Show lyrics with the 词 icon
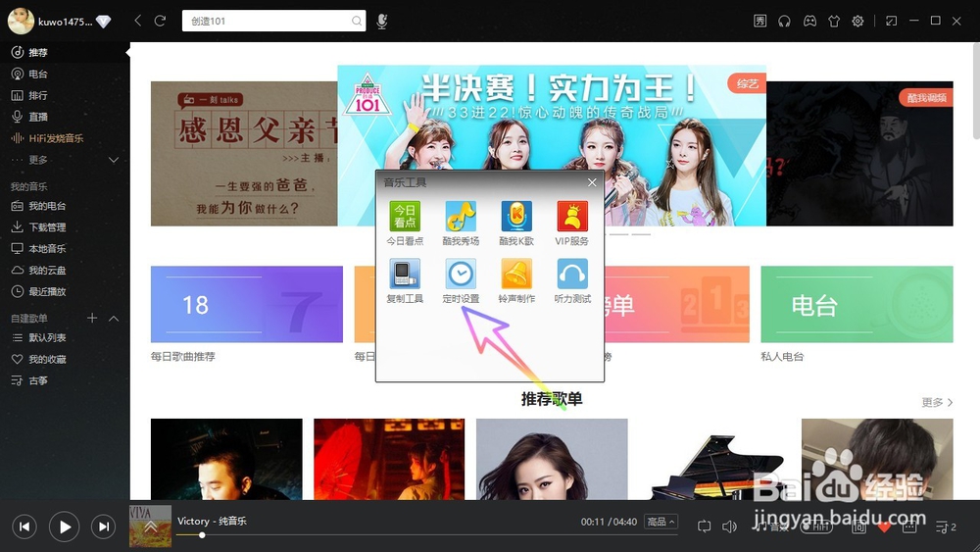This screenshot has width=980, height=552. [x=858, y=527]
